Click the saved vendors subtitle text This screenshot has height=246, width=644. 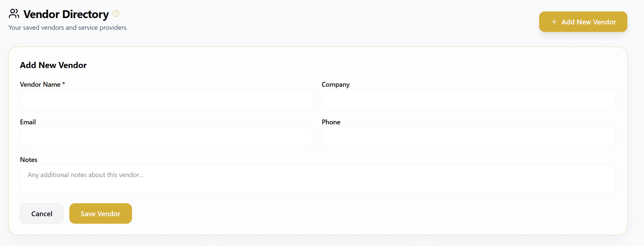click(x=68, y=28)
